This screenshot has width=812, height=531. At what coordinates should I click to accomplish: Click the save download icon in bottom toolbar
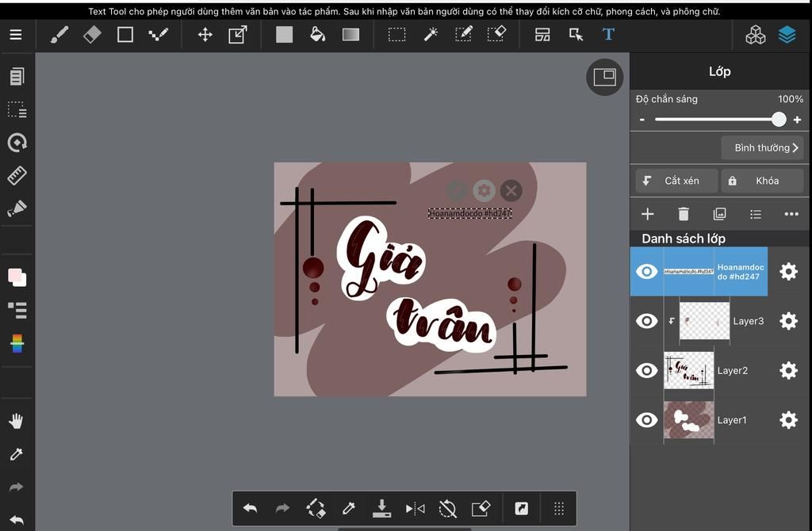click(381, 509)
